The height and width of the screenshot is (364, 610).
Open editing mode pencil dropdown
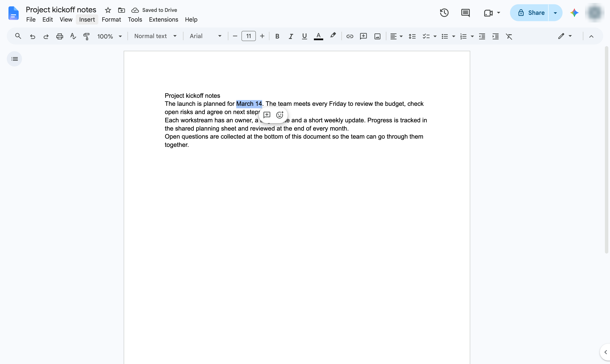[x=565, y=36]
